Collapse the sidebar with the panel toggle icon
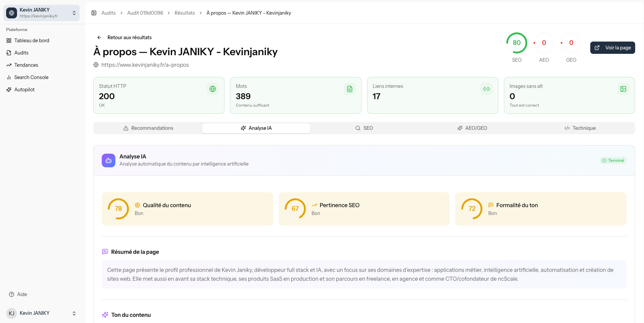This screenshot has width=644, height=323. 94,13
